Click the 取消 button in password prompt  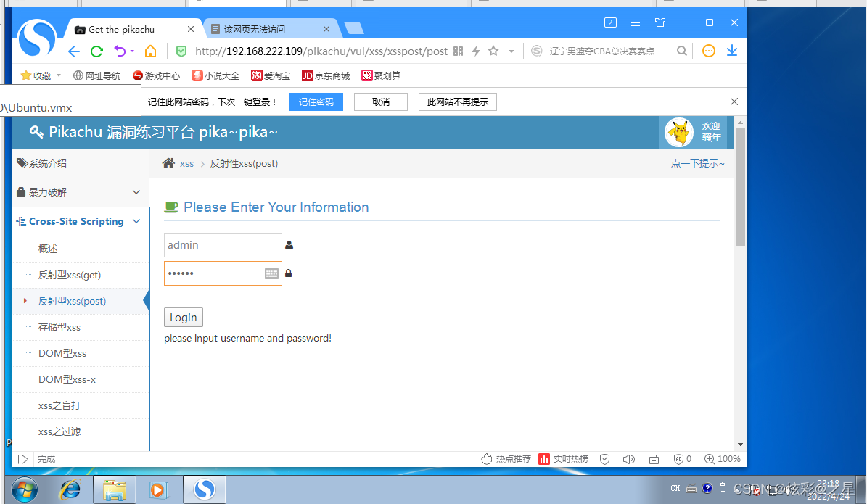tap(381, 102)
